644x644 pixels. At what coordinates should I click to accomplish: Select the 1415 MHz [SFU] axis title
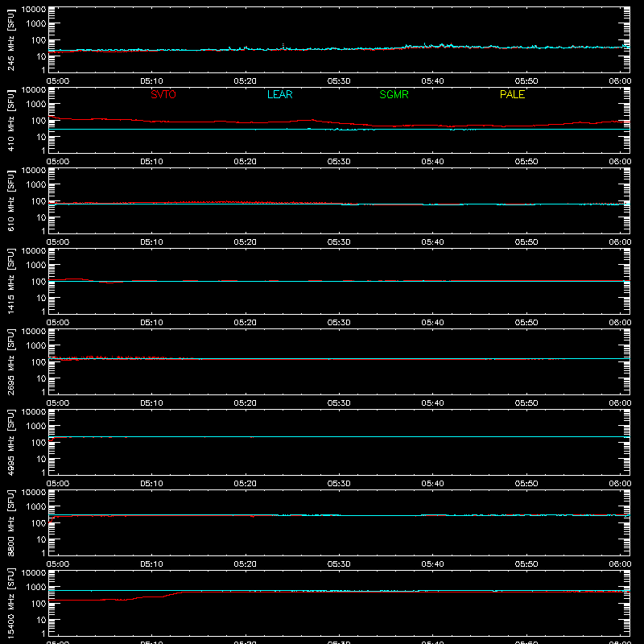click(x=10, y=281)
